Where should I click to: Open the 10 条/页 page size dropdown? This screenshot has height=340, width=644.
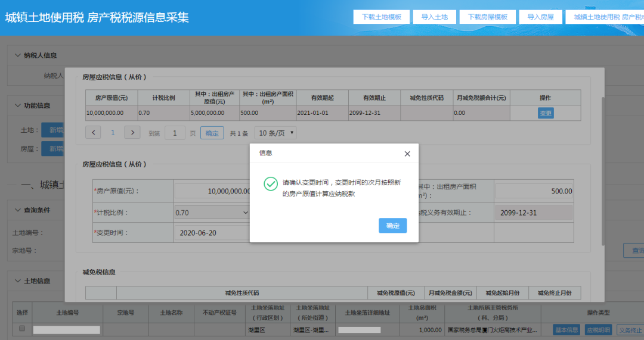click(275, 133)
